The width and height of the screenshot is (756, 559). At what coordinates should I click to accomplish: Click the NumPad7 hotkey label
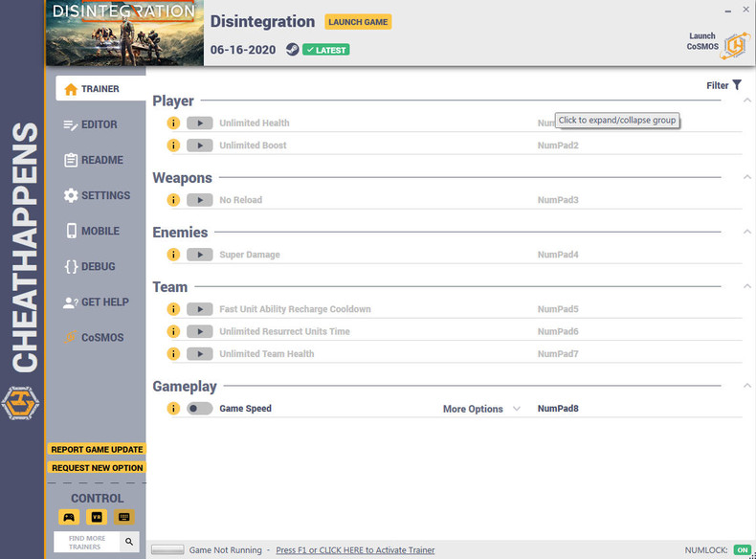coord(558,353)
